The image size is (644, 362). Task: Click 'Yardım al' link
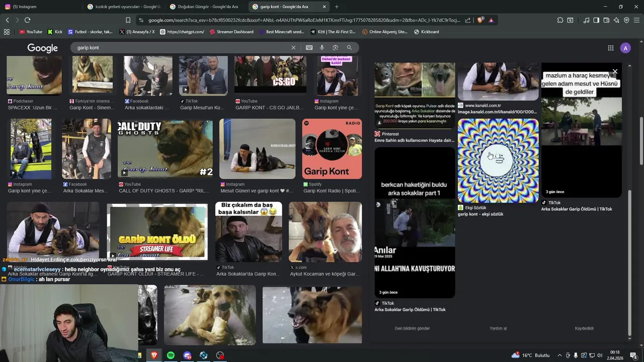(x=498, y=328)
